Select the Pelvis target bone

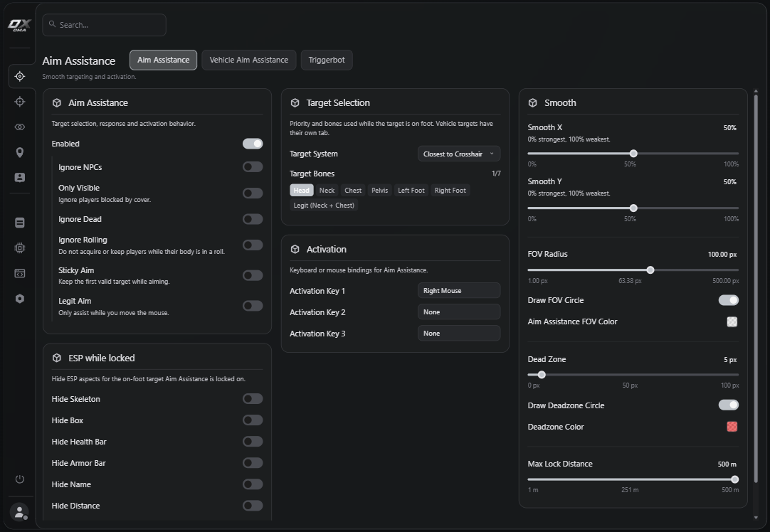click(x=379, y=191)
